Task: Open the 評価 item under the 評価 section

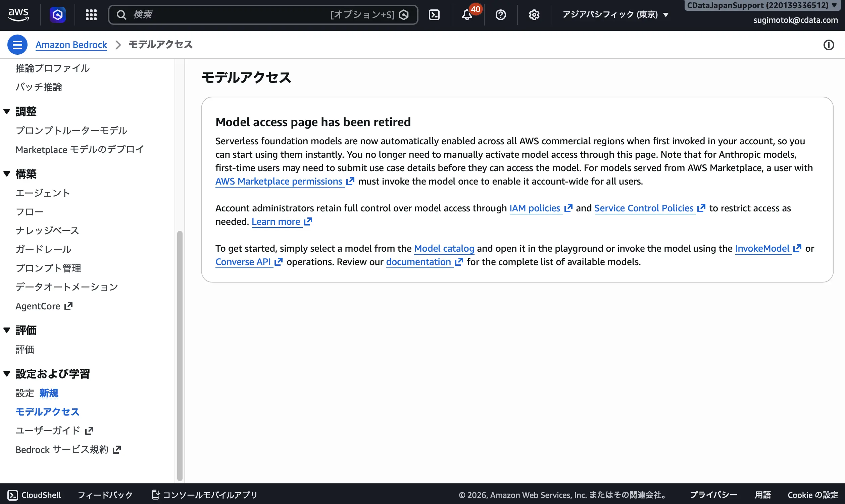Action: coord(25,349)
